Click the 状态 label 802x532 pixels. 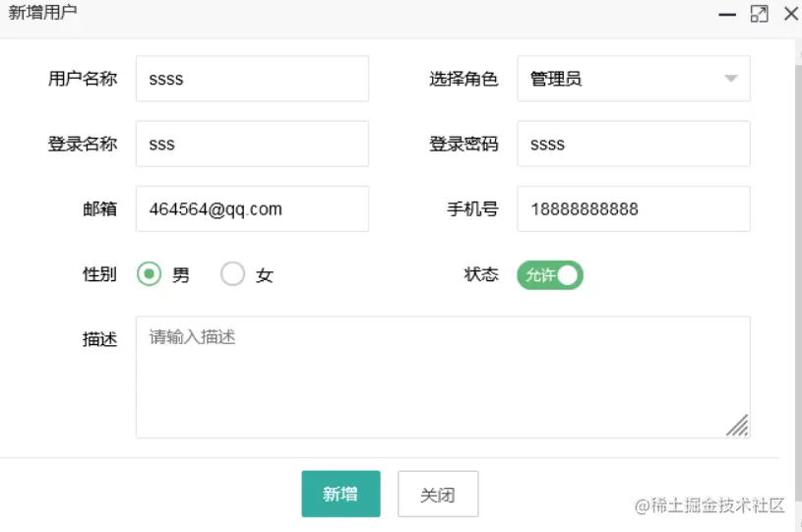pyautogui.click(x=481, y=274)
